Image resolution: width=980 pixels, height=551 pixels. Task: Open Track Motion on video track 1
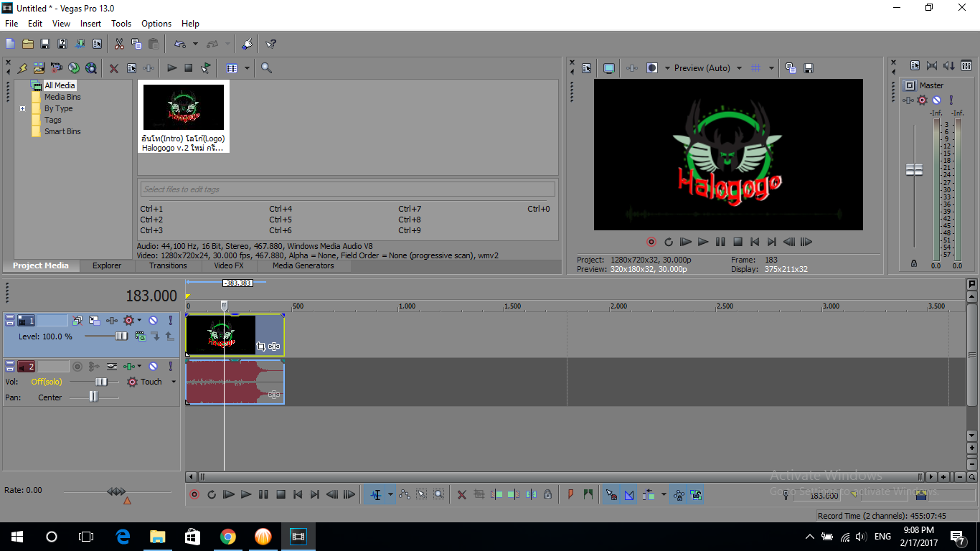click(95, 320)
